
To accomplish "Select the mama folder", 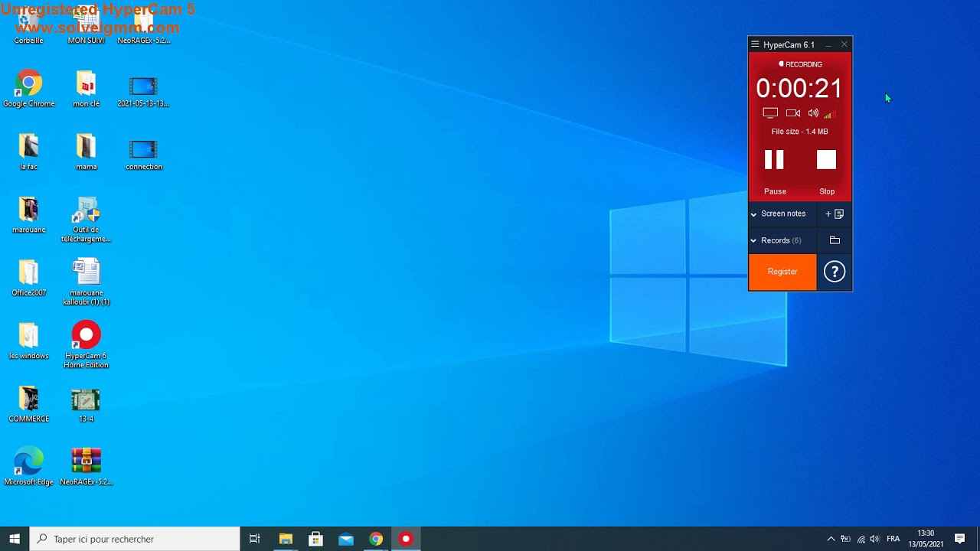I will tap(86, 152).
